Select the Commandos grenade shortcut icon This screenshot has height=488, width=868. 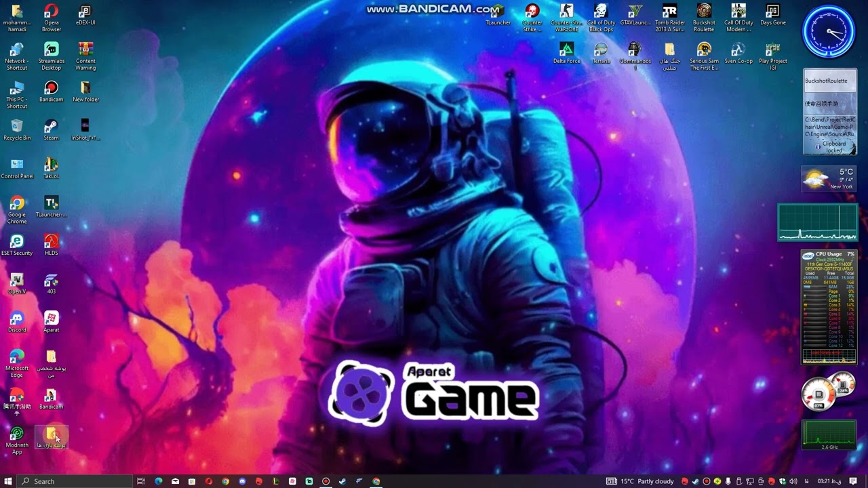pos(635,56)
